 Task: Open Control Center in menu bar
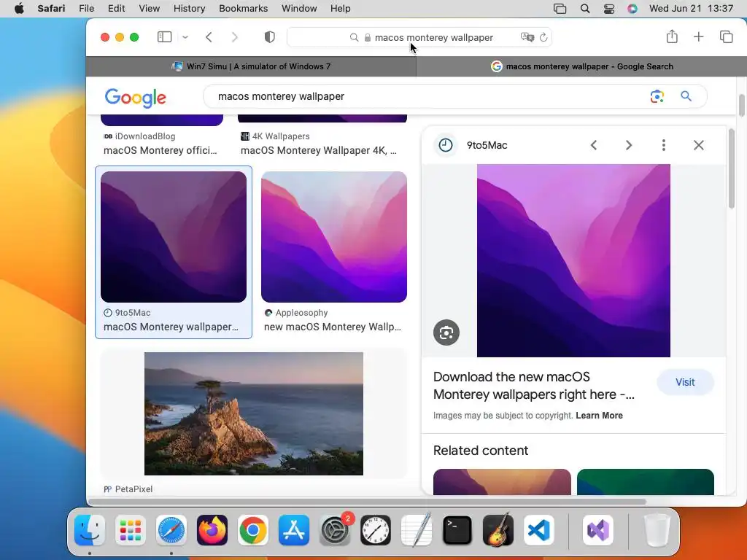[609, 9]
